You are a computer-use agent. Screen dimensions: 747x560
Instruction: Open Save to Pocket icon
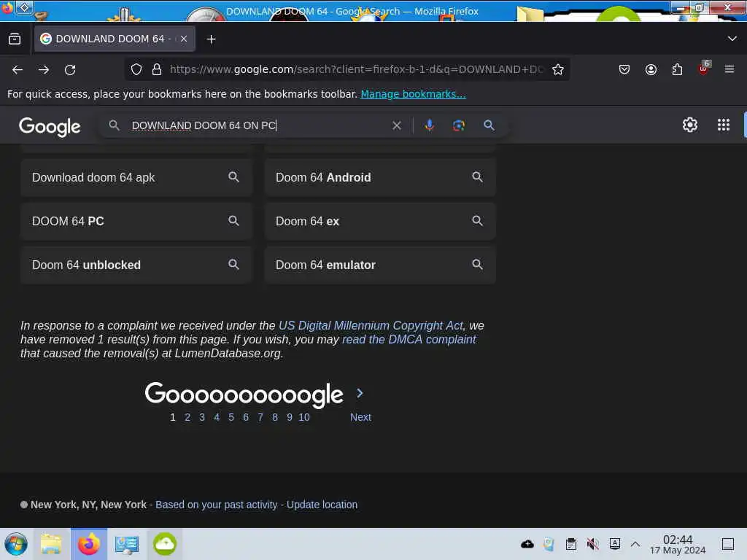(624, 69)
